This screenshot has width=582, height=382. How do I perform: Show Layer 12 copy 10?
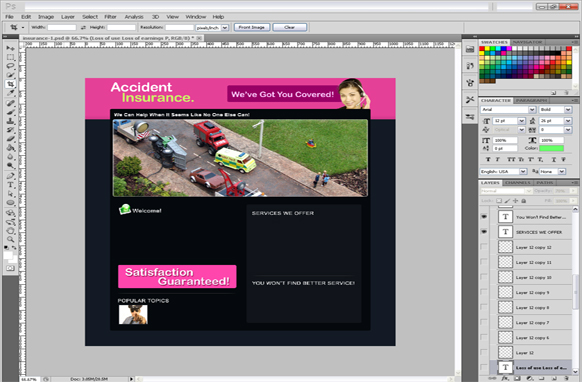coord(484,277)
